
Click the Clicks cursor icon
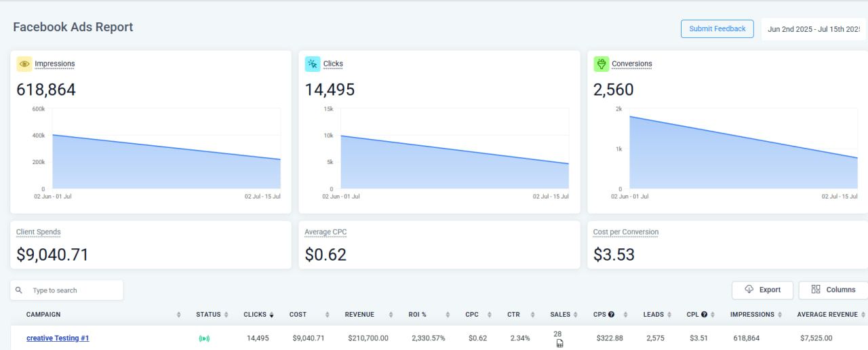pos(313,64)
